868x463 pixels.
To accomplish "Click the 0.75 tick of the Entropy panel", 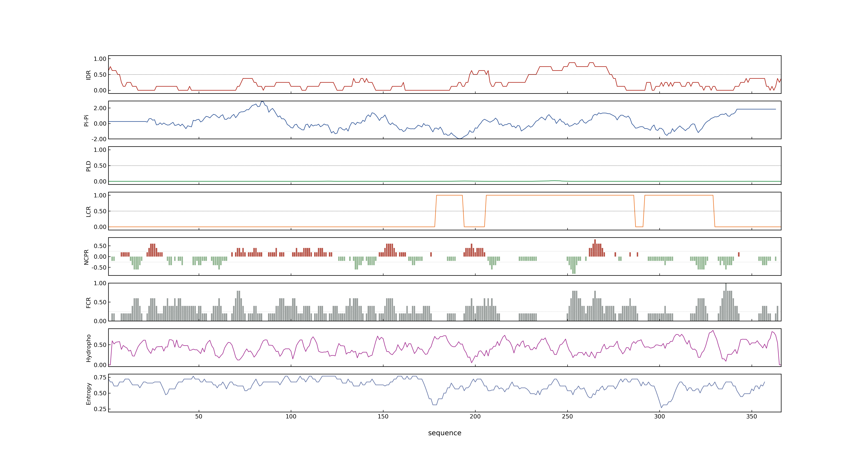I will pyautogui.click(x=100, y=377).
